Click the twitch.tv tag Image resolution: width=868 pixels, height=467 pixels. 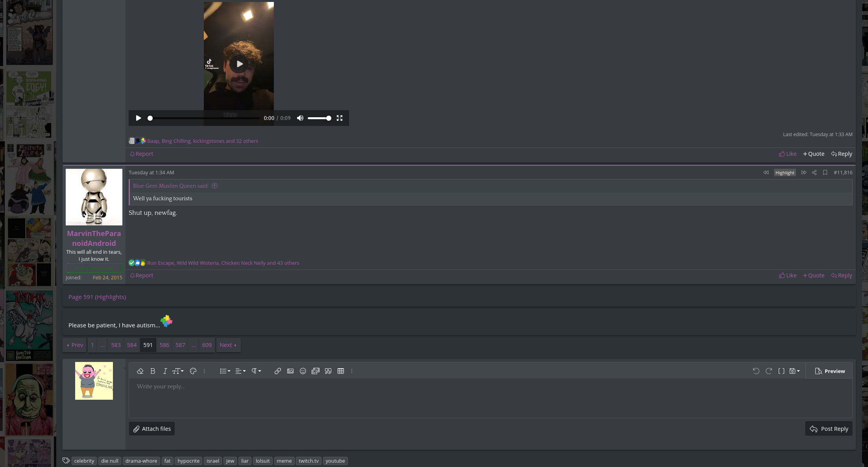309,461
